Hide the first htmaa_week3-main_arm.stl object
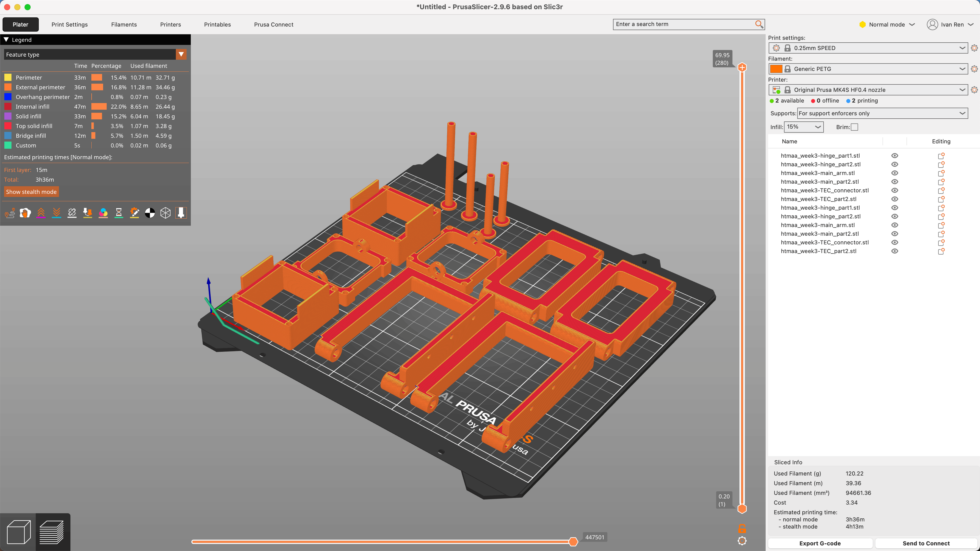Viewport: 980px width, 551px height. click(895, 173)
